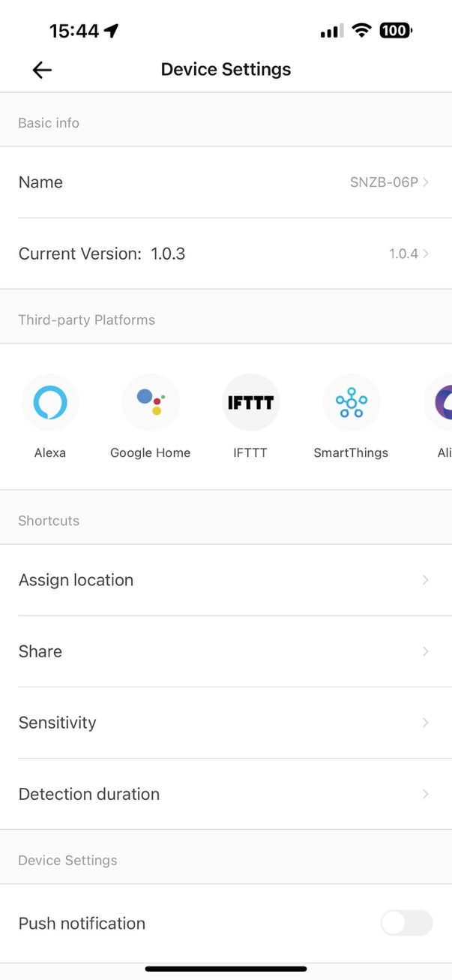Screen dimensions: 452x980
Task: Tap the back arrow icon
Action: coord(42,70)
